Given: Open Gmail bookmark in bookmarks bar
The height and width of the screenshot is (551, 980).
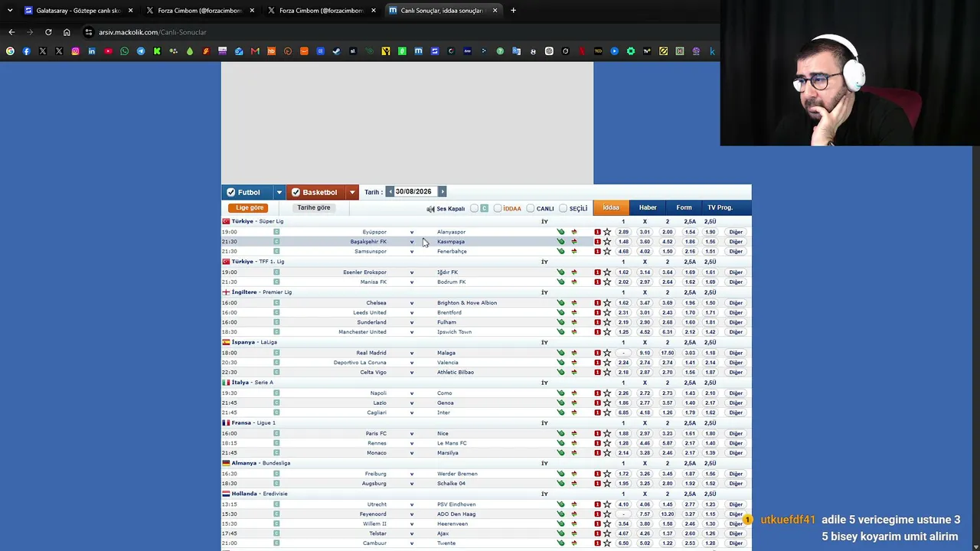Looking at the screenshot, I should point(255,51).
